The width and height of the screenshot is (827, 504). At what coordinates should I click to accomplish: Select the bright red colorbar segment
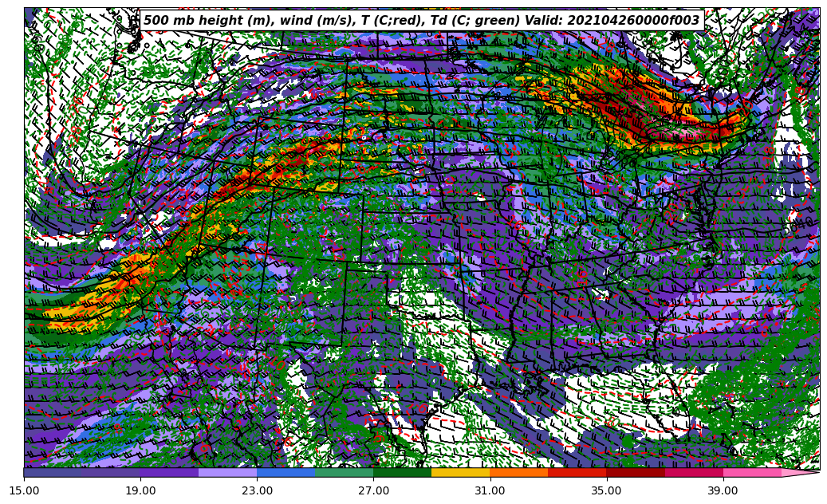tap(577, 472)
